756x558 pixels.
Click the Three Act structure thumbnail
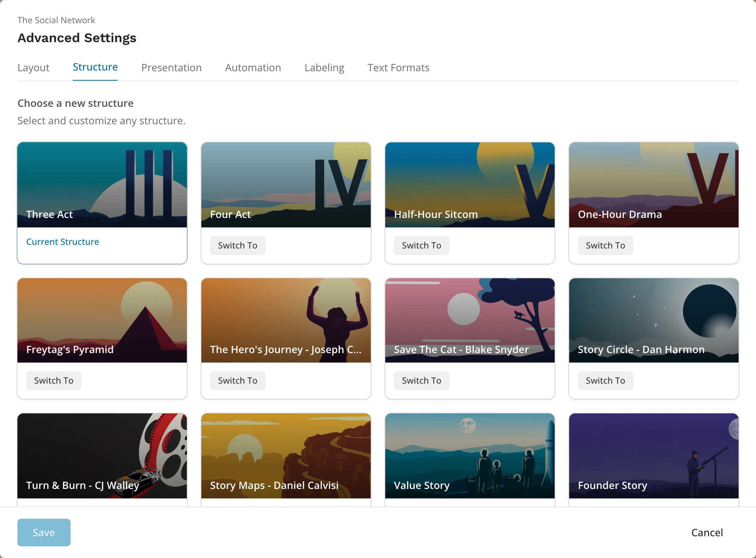pos(102,185)
